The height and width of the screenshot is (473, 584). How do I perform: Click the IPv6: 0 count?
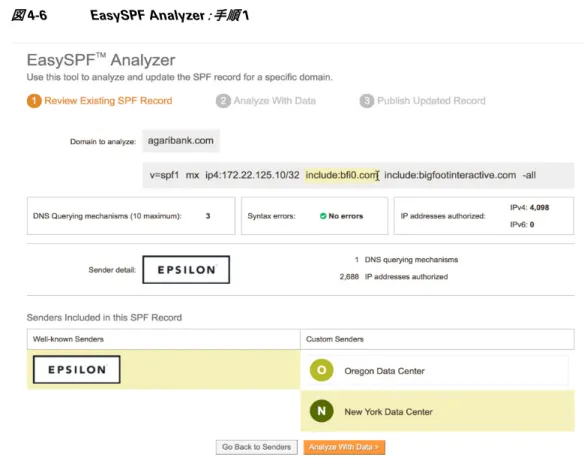[x=522, y=225]
